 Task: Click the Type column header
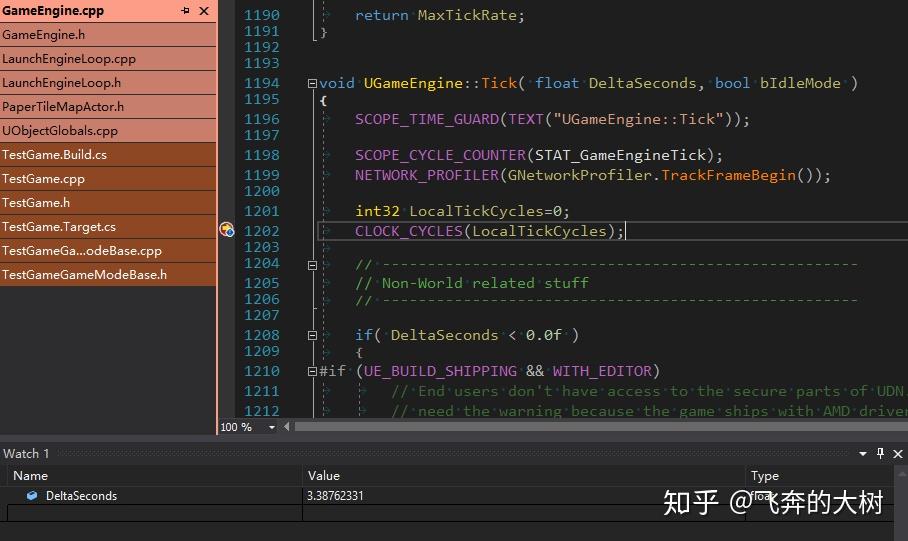point(819,476)
